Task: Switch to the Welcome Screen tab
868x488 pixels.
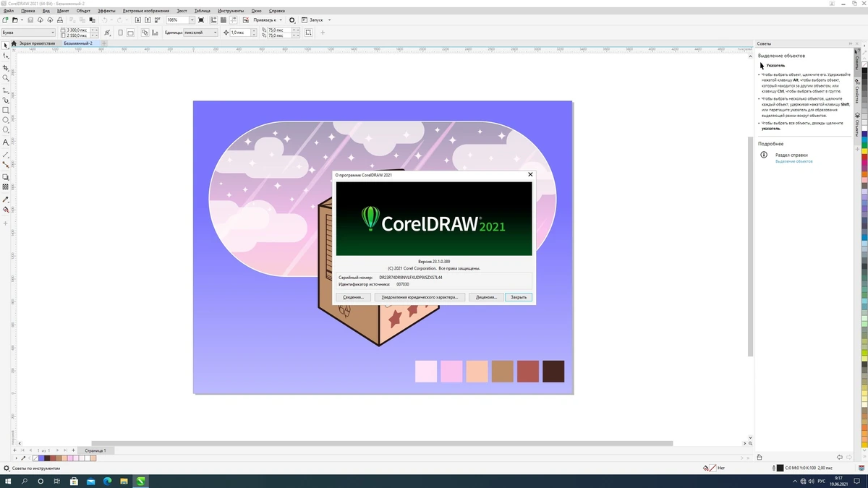Action: 37,43
